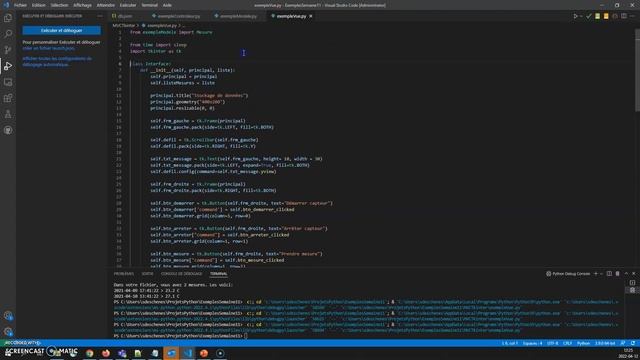
Task: Open the Search view in activity bar
Action: [8, 34]
